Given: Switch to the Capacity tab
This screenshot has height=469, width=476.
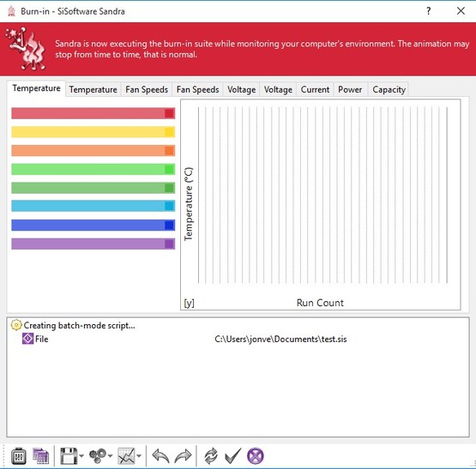Looking at the screenshot, I should tap(389, 89).
